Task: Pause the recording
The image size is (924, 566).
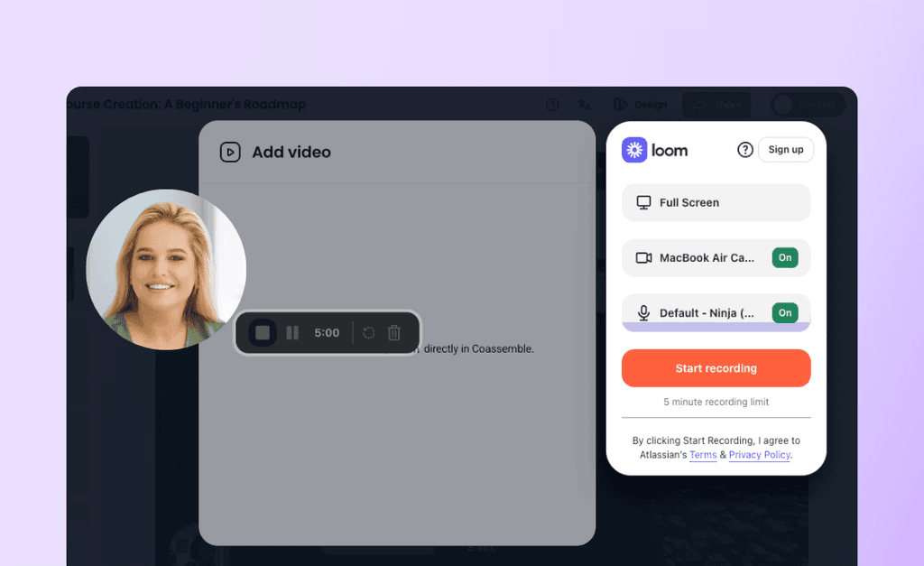Action: point(292,333)
